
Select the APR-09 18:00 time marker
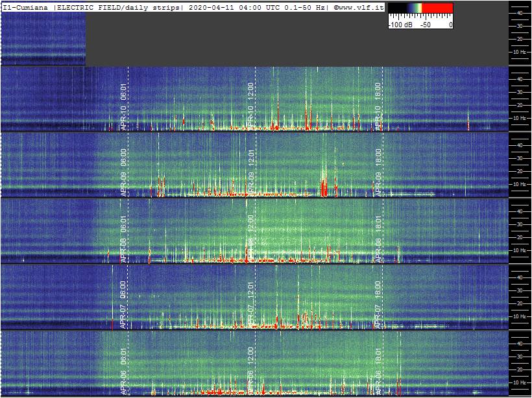(378, 172)
